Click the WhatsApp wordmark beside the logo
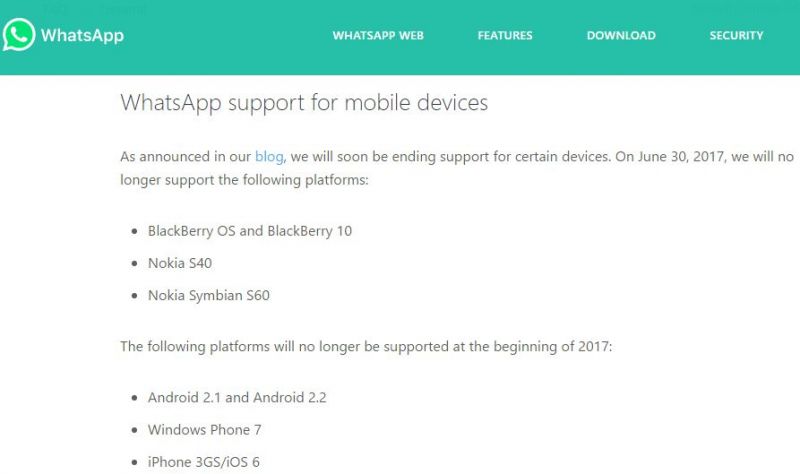Viewport: 800px width, 474px height. (x=82, y=35)
